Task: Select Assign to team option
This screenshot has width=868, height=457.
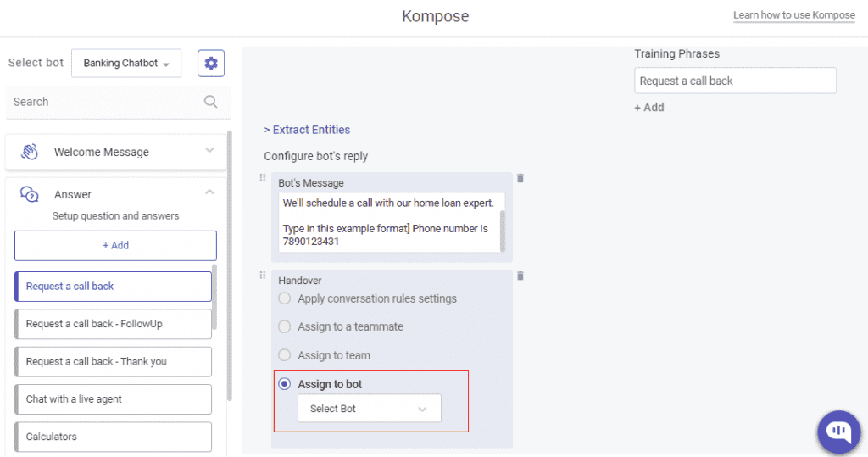Action: pyautogui.click(x=285, y=355)
